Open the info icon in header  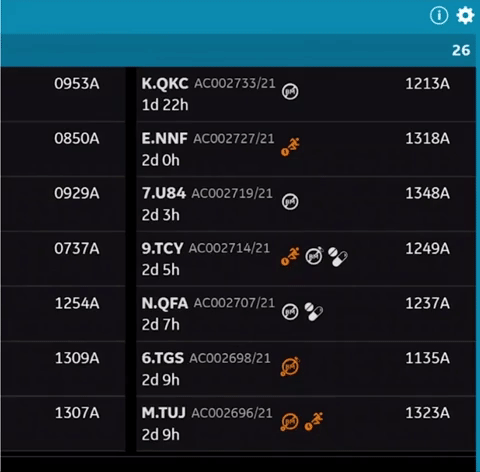pyautogui.click(x=439, y=15)
